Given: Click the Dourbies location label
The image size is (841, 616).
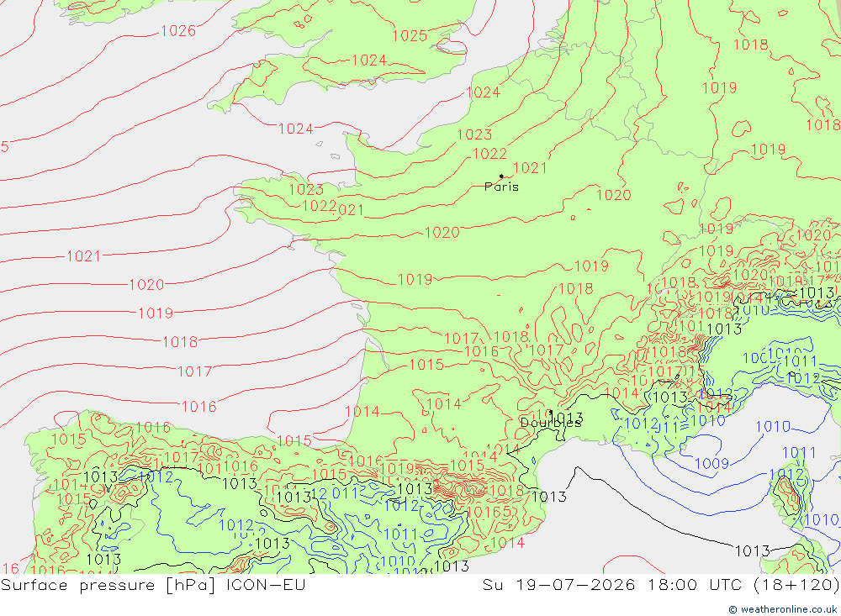Looking at the screenshot, I should (551, 423).
